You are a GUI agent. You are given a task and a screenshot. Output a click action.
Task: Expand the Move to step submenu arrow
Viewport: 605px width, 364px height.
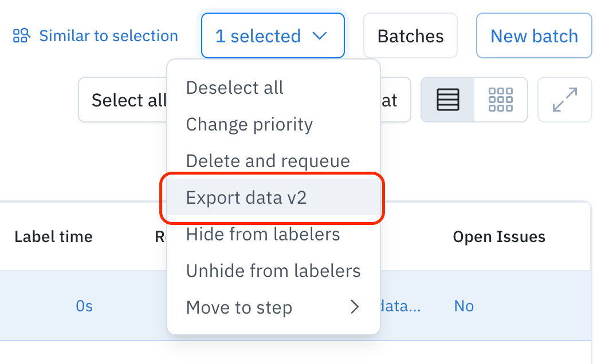coord(355,307)
